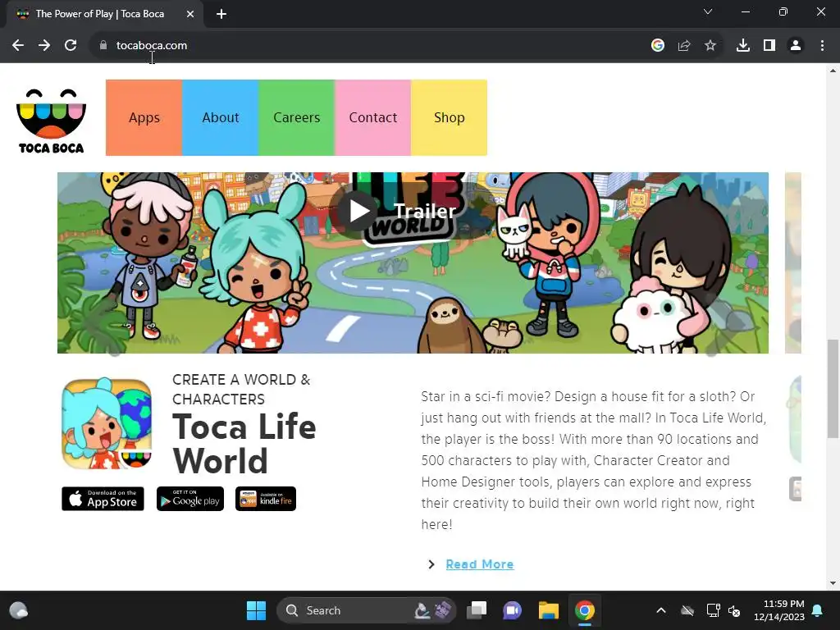Click the taskbar Search box
840x630 pixels.
coord(366,610)
